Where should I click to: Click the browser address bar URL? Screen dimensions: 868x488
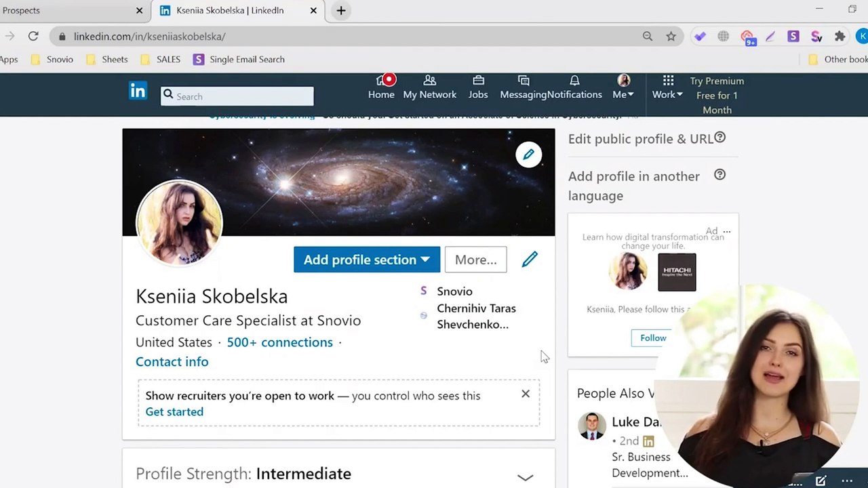[149, 37]
